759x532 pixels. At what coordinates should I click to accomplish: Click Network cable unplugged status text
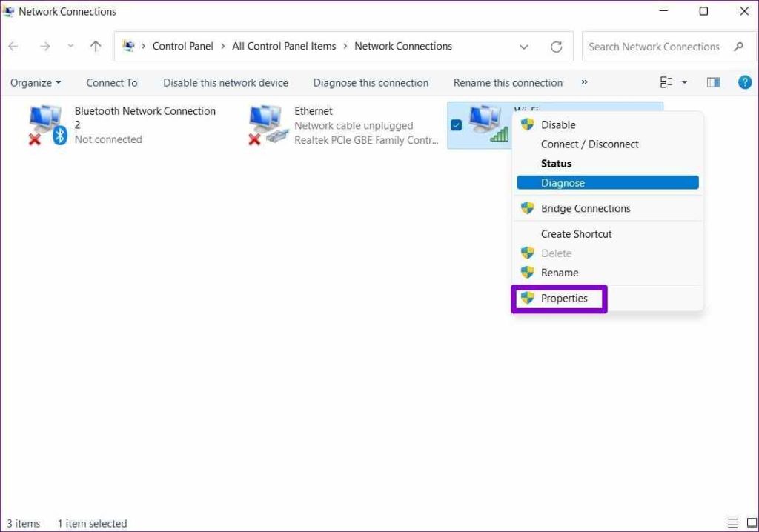[x=354, y=126]
